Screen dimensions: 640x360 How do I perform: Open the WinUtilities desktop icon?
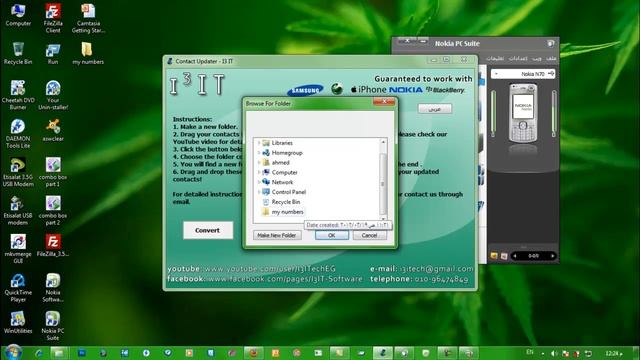[18, 322]
